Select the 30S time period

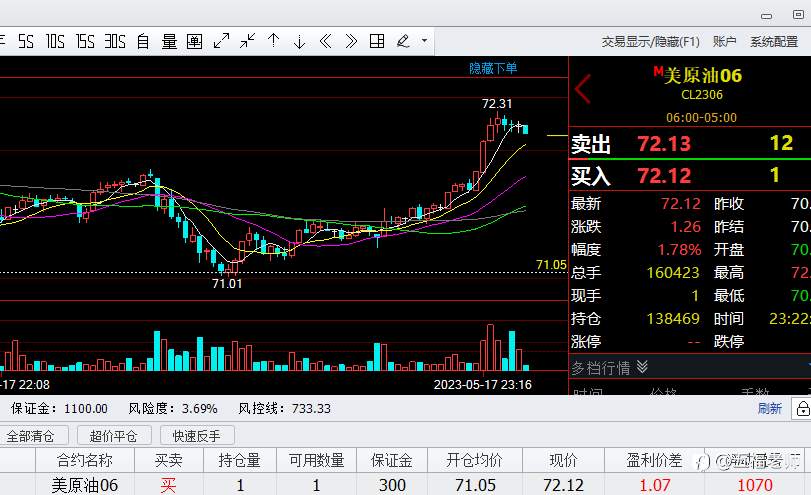[x=115, y=41]
